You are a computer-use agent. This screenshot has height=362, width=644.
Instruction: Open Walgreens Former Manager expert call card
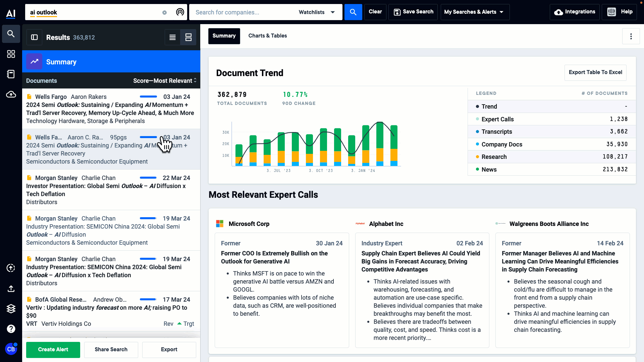pyautogui.click(x=562, y=290)
